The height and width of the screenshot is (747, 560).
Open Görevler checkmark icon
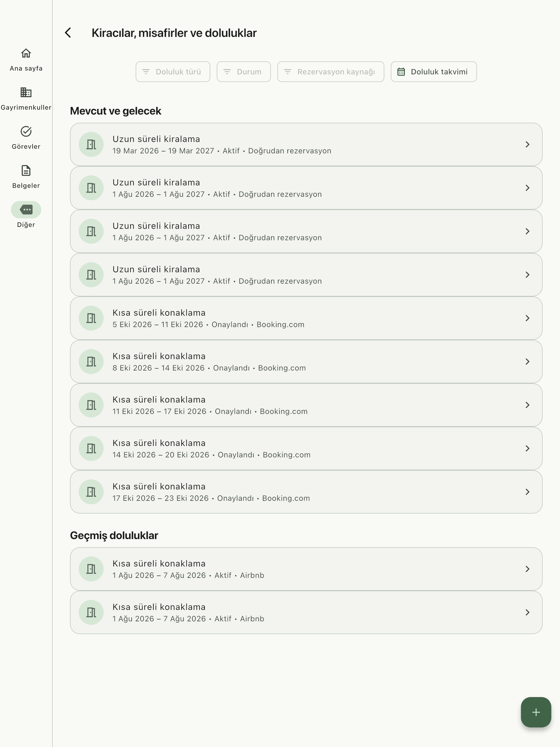(26, 131)
